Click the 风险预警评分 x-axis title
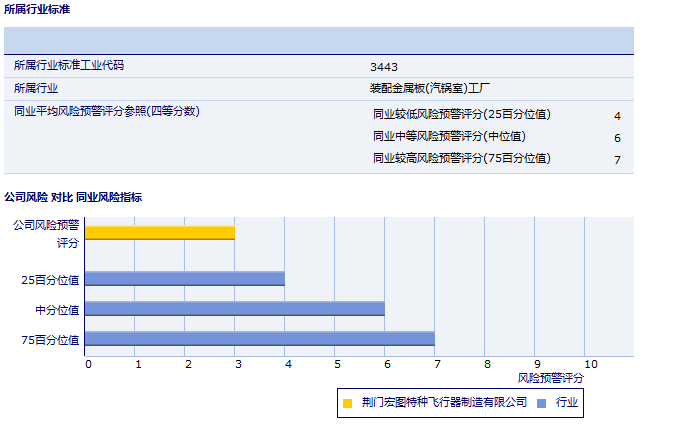The height and width of the screenshot is (427, 674). pos(550,379)
